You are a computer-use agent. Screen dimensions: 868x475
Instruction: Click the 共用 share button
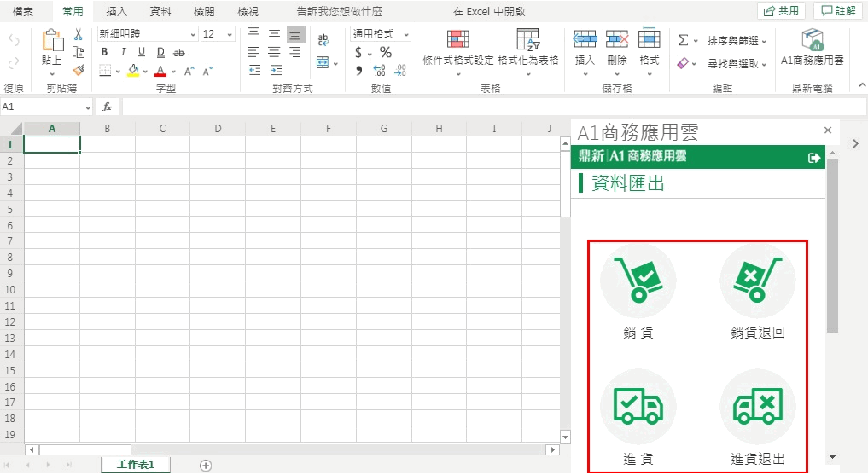click(x=782, y=10)
